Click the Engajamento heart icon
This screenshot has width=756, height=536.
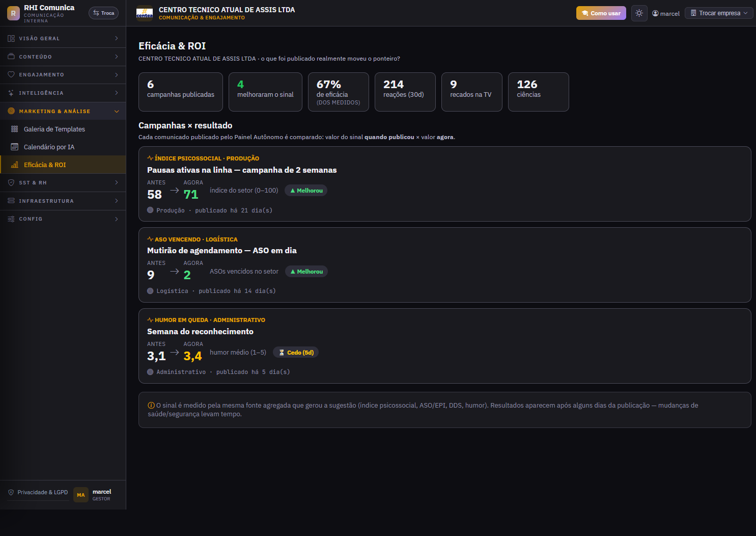coord(11,74)
